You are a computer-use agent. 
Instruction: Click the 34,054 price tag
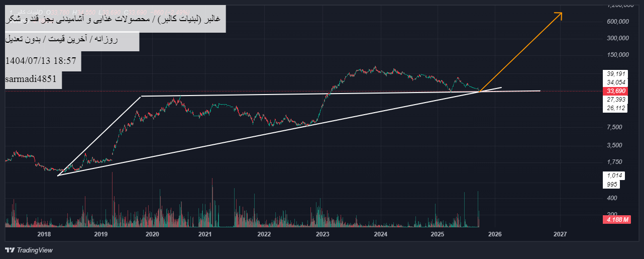click(x=616, y=82)
